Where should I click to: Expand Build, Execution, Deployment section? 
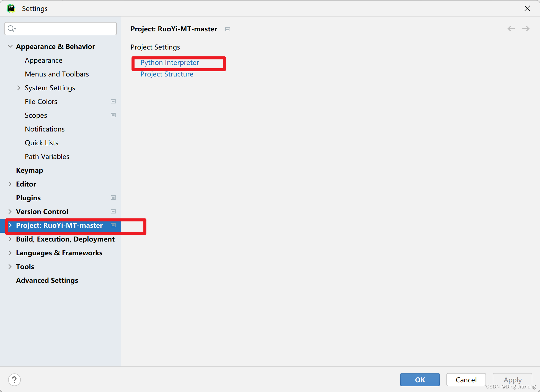(10, 239)
